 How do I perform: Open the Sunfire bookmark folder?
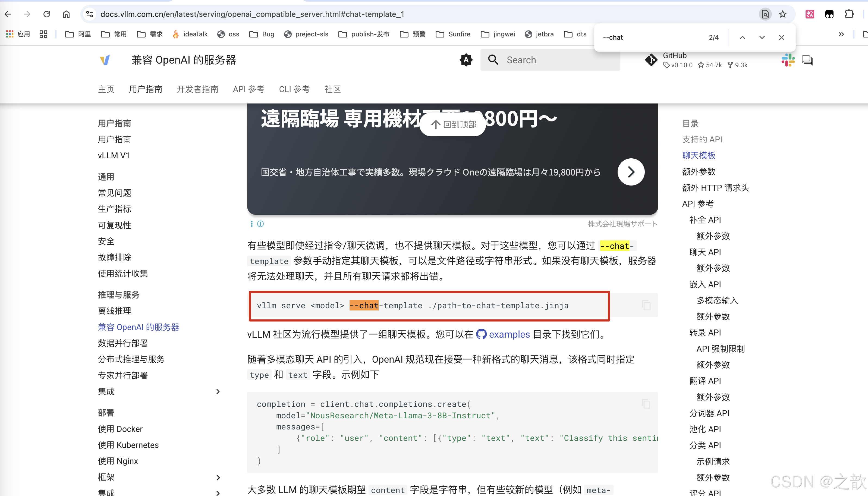click(x=453, y=34)
